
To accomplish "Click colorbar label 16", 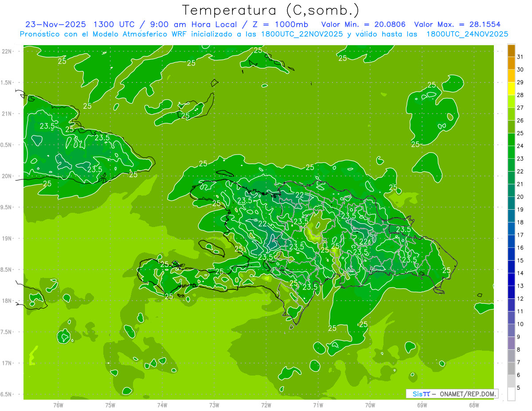I will (520, 248).
